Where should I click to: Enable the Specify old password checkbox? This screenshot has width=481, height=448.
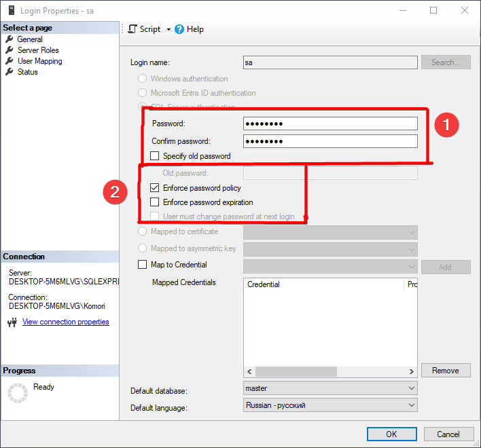155,156
